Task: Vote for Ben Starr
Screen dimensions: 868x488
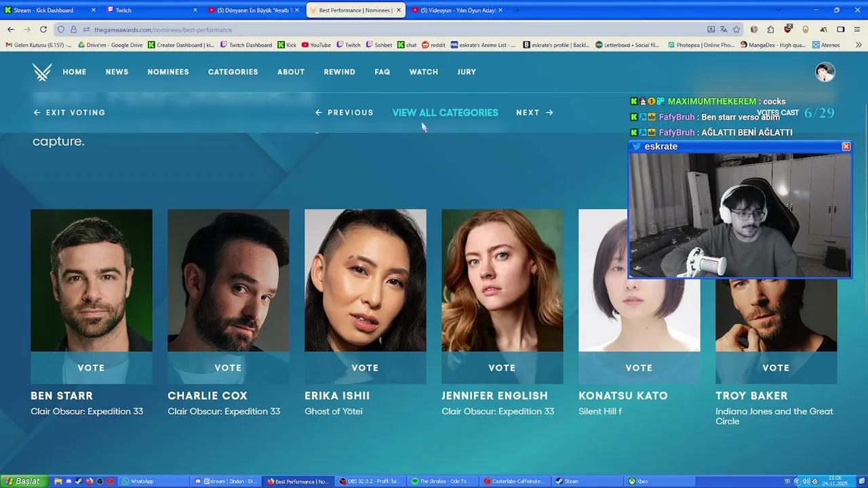Action: coord(92,368)
